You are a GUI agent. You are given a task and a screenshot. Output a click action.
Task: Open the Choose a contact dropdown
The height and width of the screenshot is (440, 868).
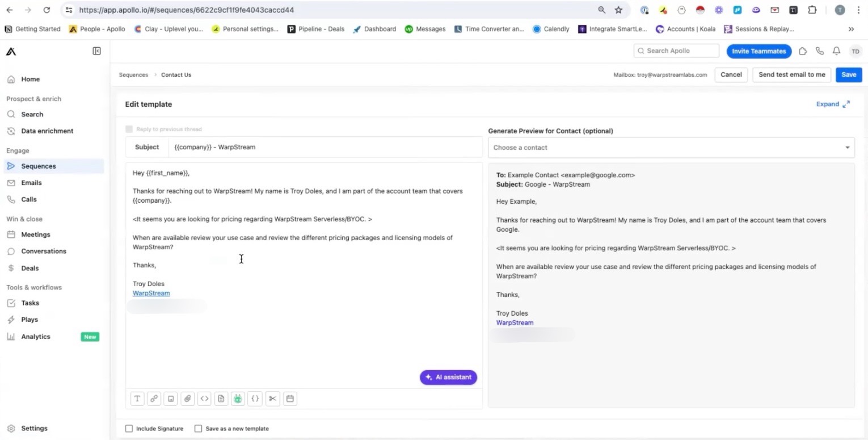coord(671,148)
